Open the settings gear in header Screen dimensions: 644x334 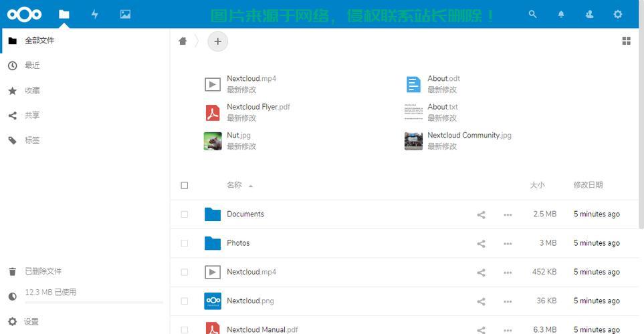[618, 14]
